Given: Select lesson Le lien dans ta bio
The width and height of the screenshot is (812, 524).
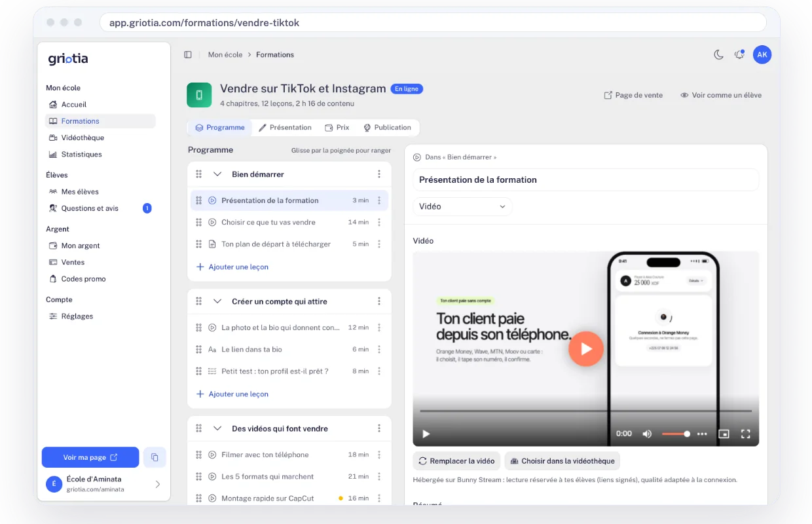Looking at the screenshot, I should point(289,349).
